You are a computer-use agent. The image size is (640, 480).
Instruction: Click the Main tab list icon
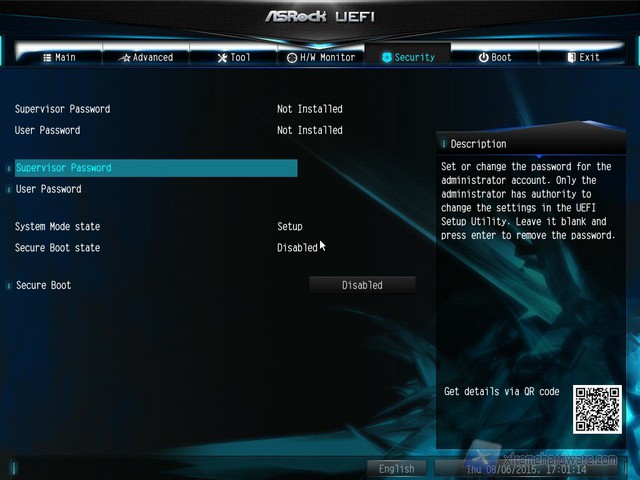coord(46,58)
